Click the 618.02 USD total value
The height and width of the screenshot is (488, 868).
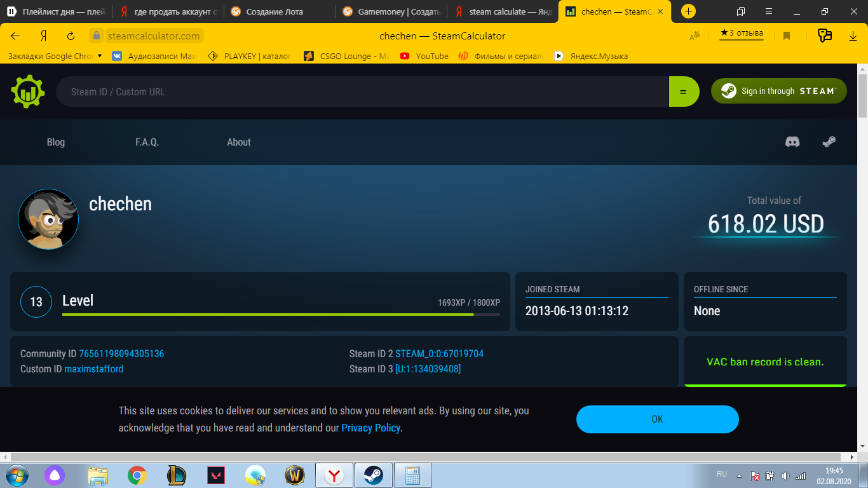coord(766,224)
